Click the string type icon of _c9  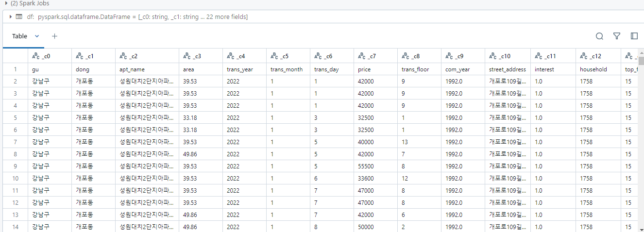coord(449,56)
